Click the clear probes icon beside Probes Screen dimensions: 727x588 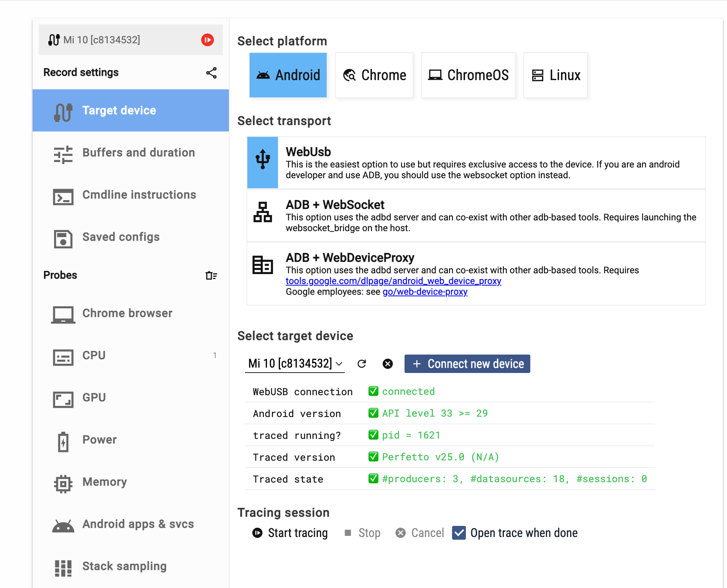pos(211,276)
